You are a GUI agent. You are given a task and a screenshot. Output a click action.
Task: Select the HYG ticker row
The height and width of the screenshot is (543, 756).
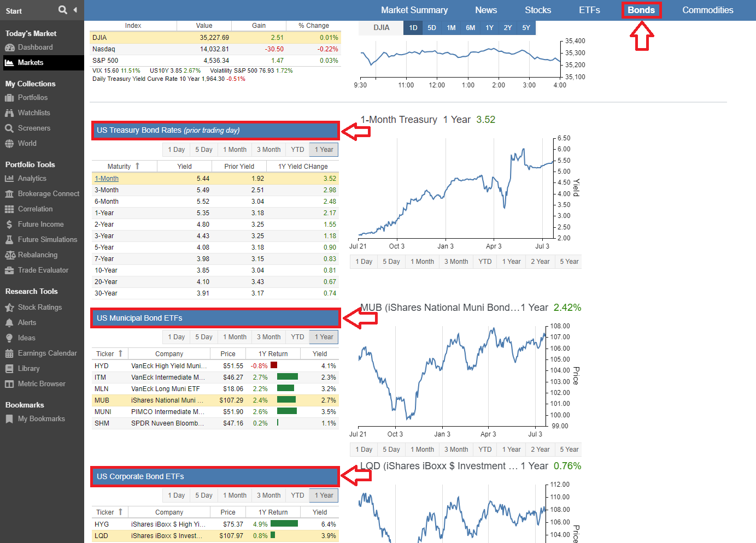point(215,524)
